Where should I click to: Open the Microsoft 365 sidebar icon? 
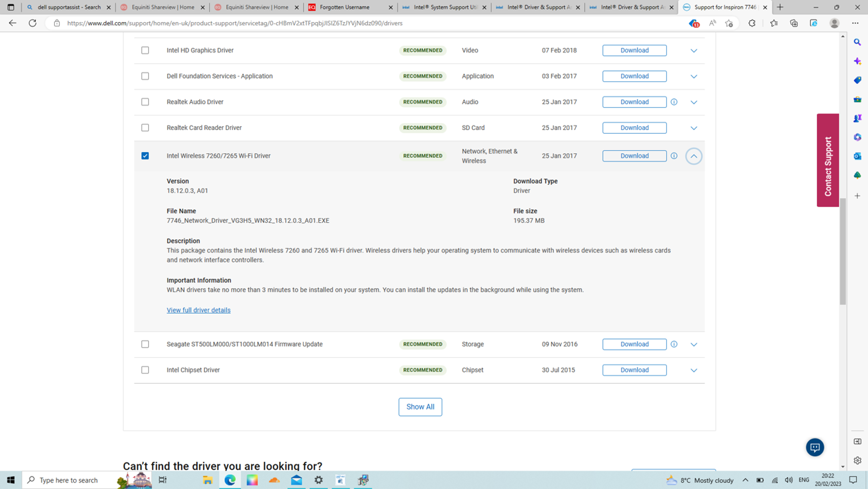[x=857, y=137]
